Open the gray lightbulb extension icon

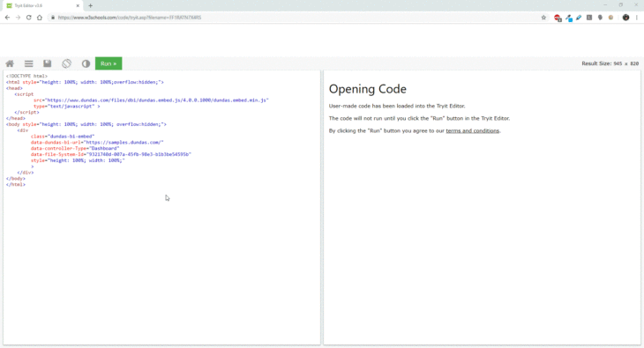[600, 18]
